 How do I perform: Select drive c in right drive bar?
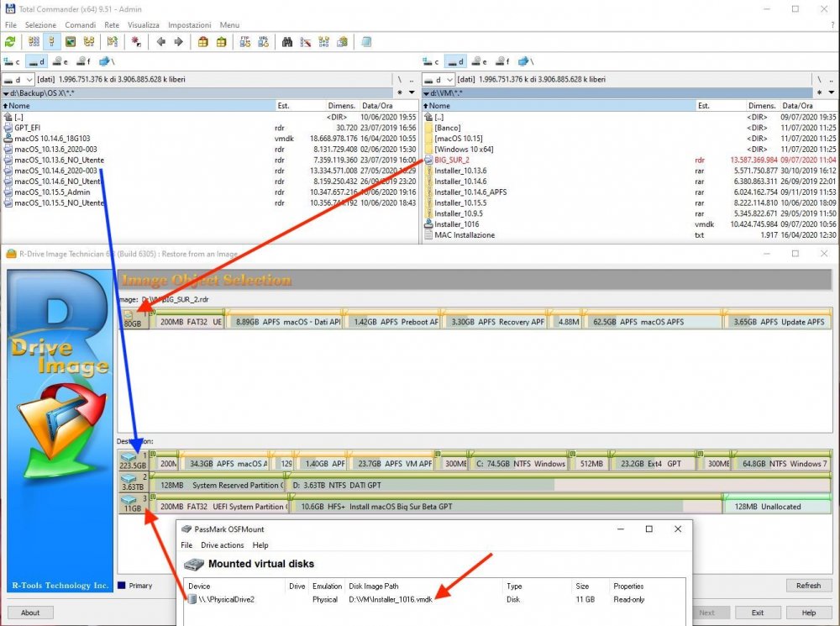(431, 61)
